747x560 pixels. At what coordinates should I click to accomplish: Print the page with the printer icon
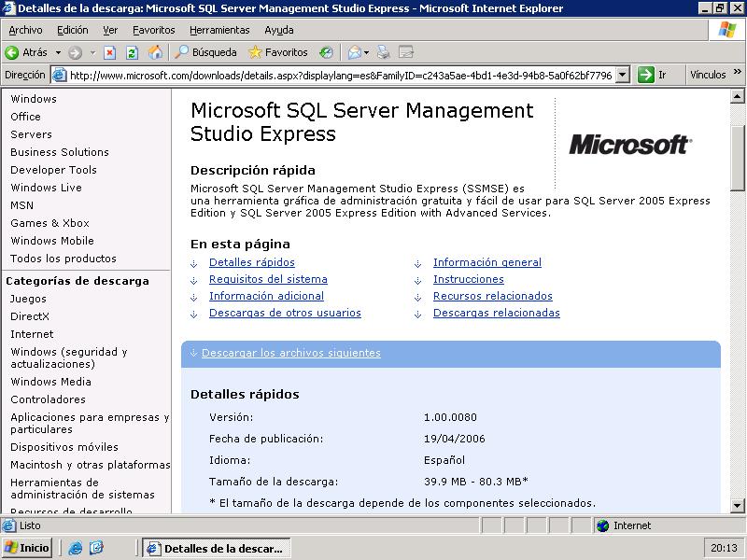click(x=384, y=52)
